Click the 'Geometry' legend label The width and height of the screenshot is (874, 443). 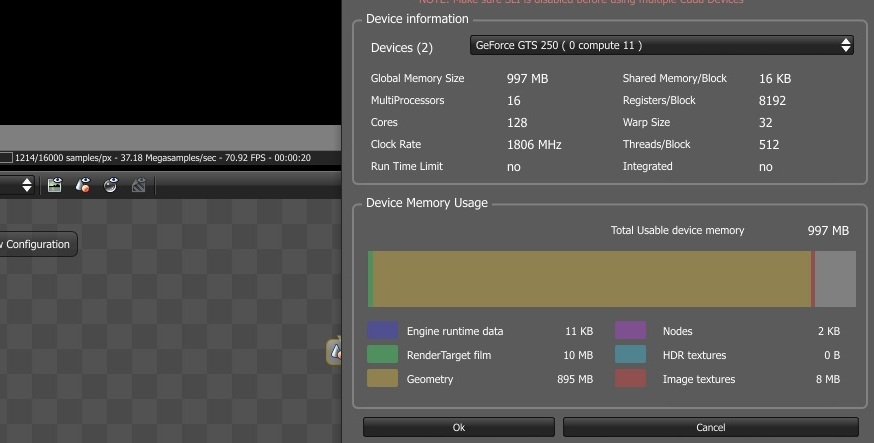coord(430,379)
